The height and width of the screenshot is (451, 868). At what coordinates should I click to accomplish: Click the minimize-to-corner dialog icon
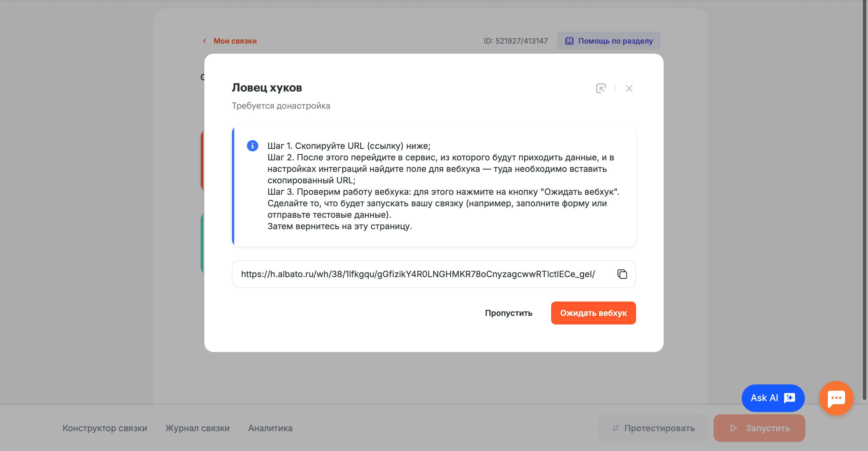(x=601, y=88)
